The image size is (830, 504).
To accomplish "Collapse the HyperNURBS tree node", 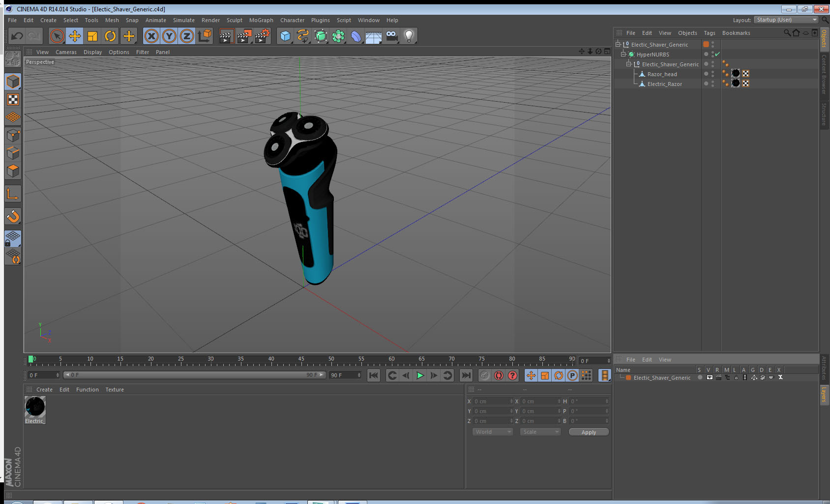I will point(623,54).
